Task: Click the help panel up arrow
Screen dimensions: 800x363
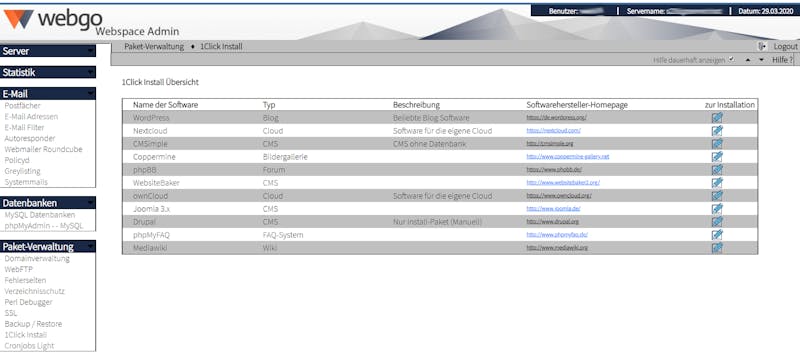Action: click(748, 60)
